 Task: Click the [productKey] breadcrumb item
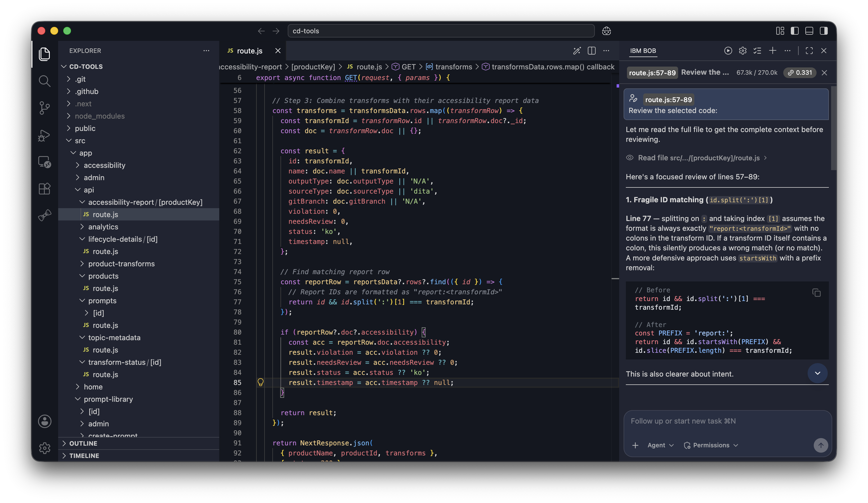pyautogui.click(x=313, y=67)
